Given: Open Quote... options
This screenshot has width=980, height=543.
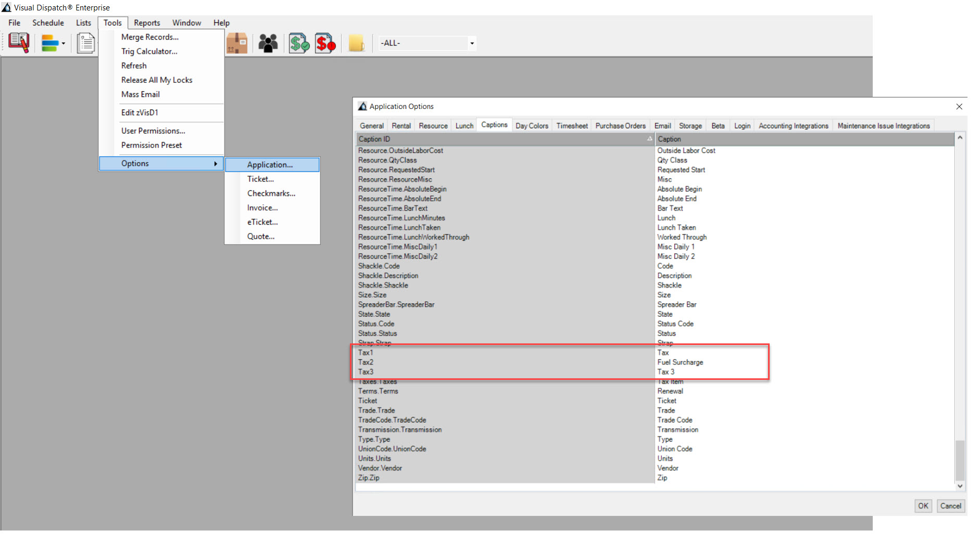Looking at the screenshot, I should [272, 236].
